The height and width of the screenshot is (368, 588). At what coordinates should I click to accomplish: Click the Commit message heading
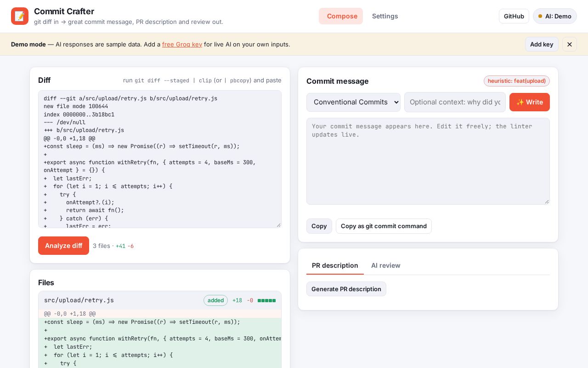(337, 81)
